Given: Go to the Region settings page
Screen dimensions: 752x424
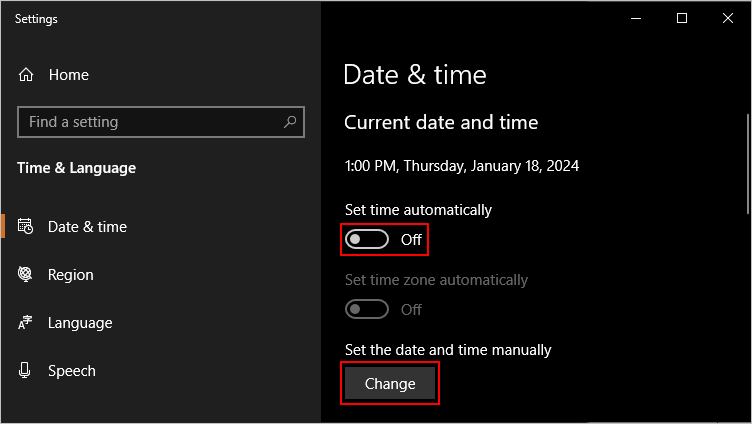Looking at the screenshot, I should (70, 275).
